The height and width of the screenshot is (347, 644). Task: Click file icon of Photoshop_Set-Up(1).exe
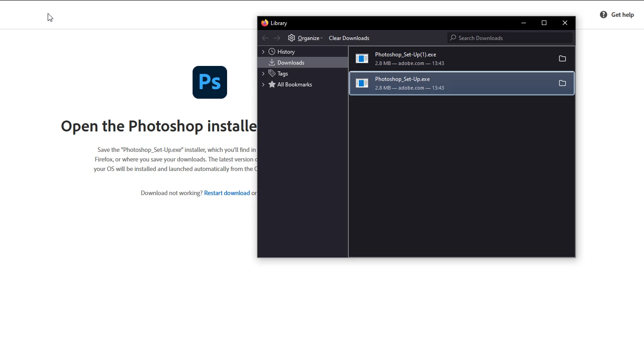click(x=362, y=59)
